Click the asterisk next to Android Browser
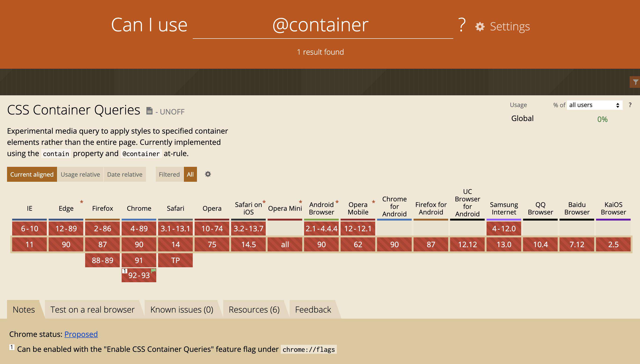The height and width of the screenshot is (364, 640). pos(337,202)
